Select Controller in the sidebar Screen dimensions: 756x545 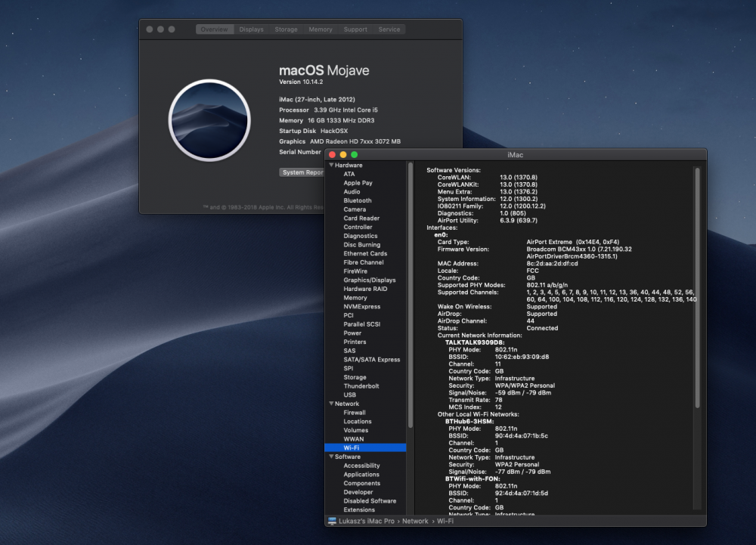pyautogui.click(x=358, y=227)
